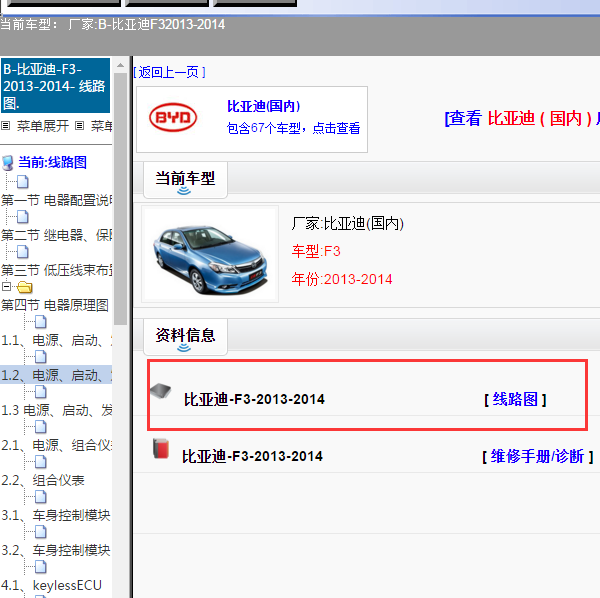This screenshot has width=600, height=598.
Task: Click 比亚迪-F3-2013-2014 title in manual row
Action: [252, 456]
